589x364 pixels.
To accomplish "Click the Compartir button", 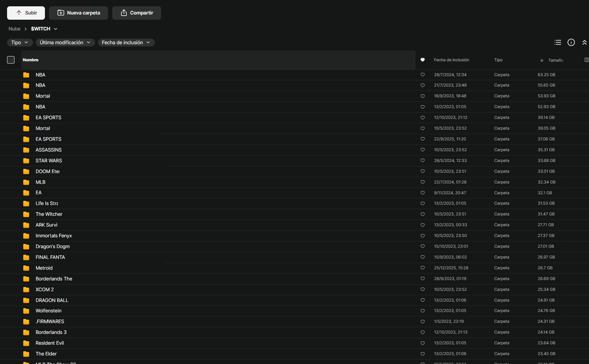I will 137,13.
